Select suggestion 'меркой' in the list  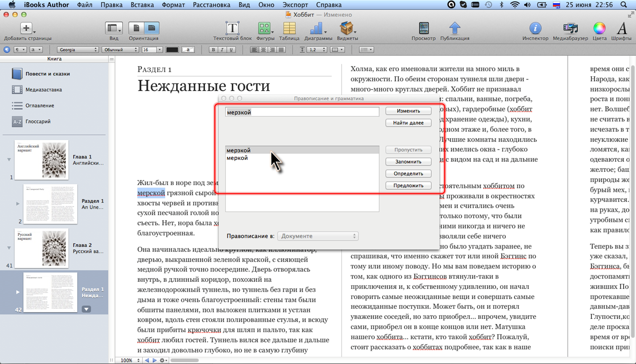[302, 158]
